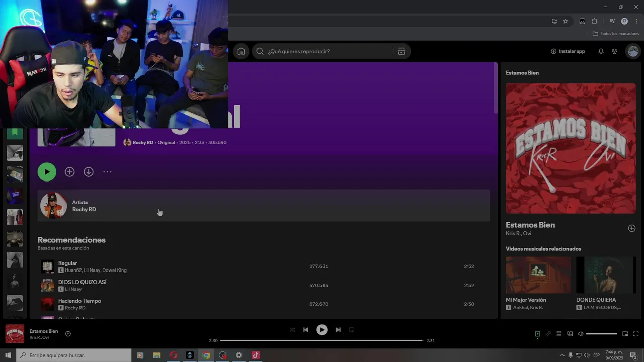Image resolution: width=644 pixels, height=362 pixels.
Task: Open the Rochy RD artist card
Action: [263, 205]
